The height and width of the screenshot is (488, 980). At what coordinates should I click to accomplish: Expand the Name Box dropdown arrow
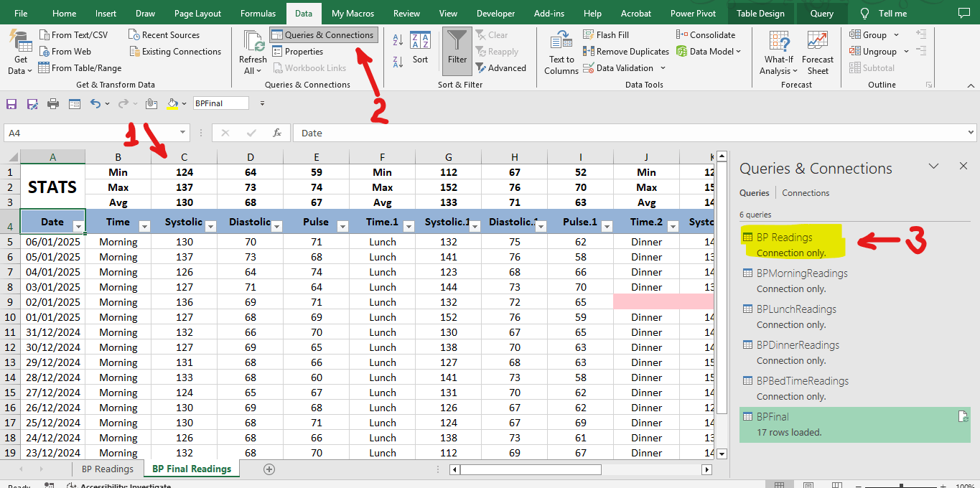182,133
